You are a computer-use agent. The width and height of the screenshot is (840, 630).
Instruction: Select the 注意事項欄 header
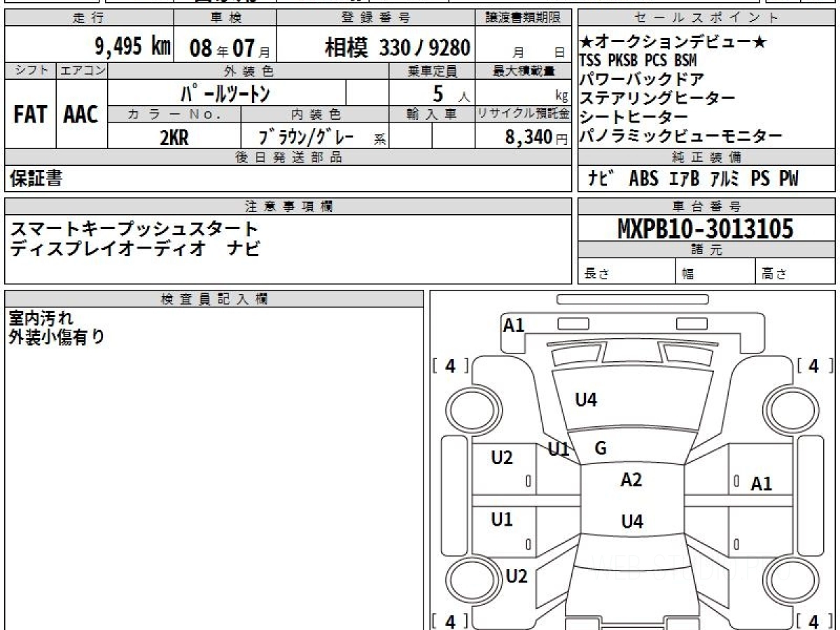click(288, 206)
